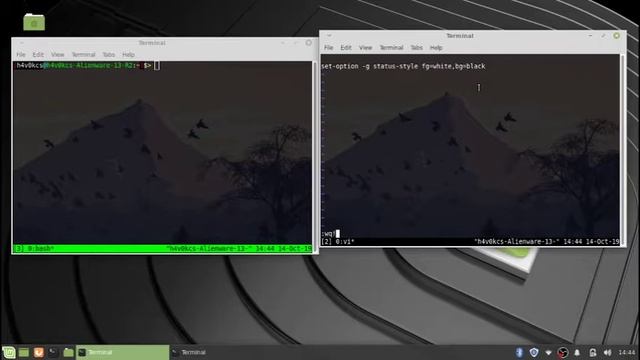Image resolution: width=640 pixels, height=360 pixels.
Task: Open the notifications bell in the tray
Action: (577, 352)
